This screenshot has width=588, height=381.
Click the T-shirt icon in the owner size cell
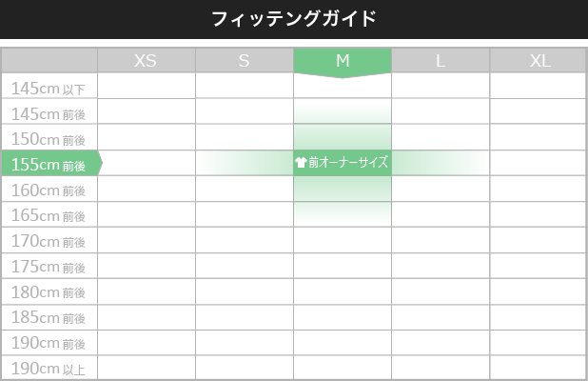point(301,163)
